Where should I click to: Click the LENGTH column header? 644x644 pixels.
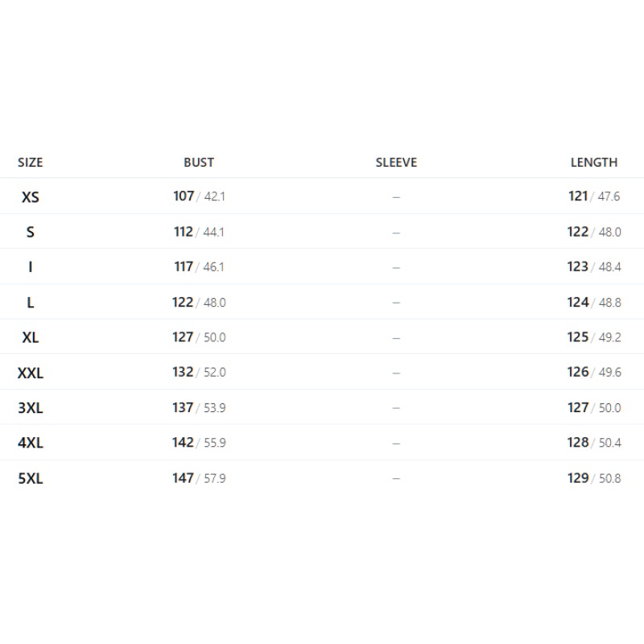(594, 163)
